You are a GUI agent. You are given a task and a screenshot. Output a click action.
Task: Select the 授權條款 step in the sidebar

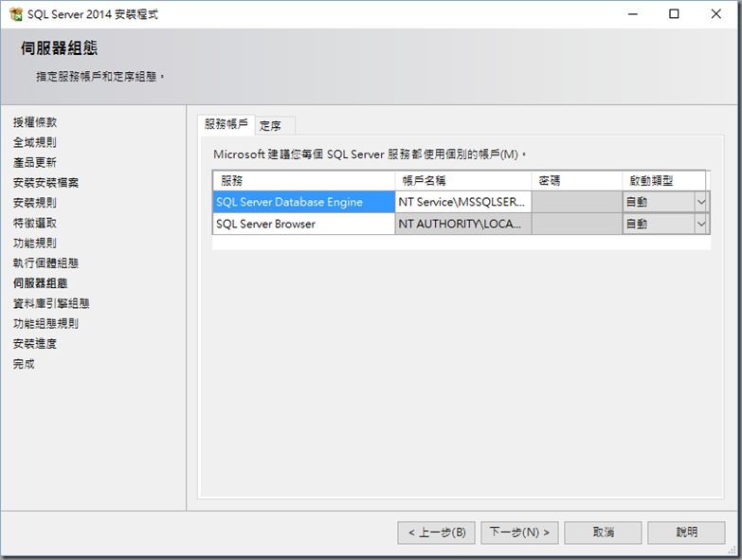click(x=35, y=122)
